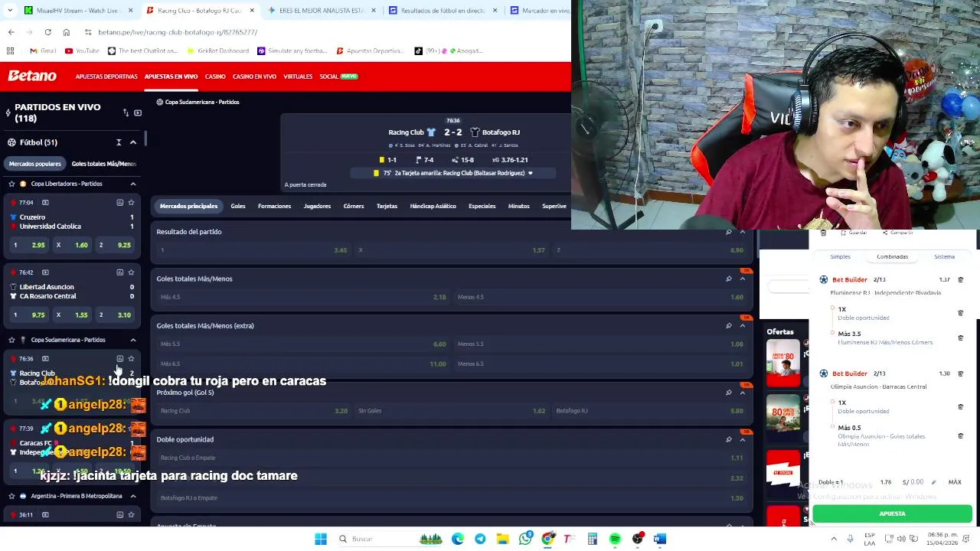980x551 pixels.
Task: Switch to Córners tab
Action: tap(354, 206)
